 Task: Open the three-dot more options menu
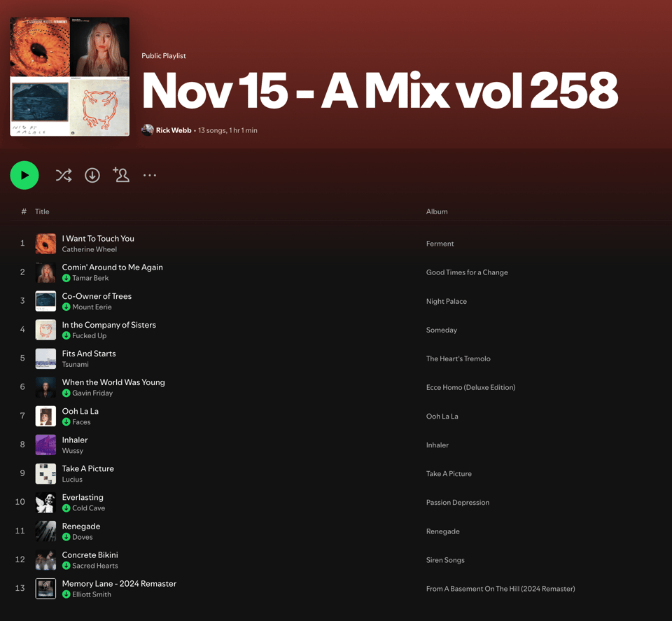point(150,175)
